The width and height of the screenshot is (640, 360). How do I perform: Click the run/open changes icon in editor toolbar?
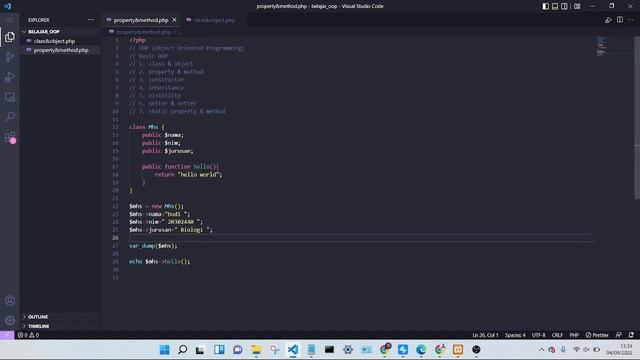click(x=608, y=20)
